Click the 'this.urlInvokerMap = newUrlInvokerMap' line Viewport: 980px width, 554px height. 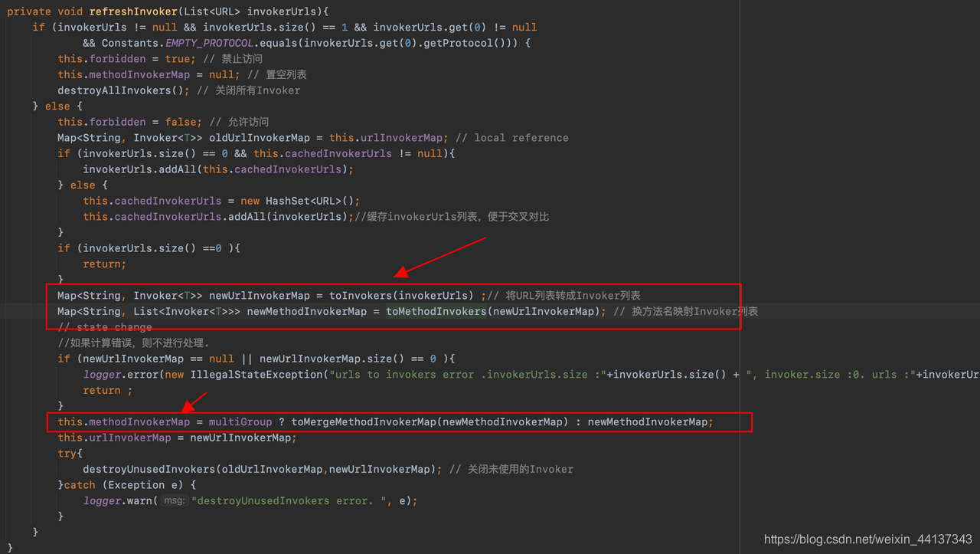click(177, 438)
